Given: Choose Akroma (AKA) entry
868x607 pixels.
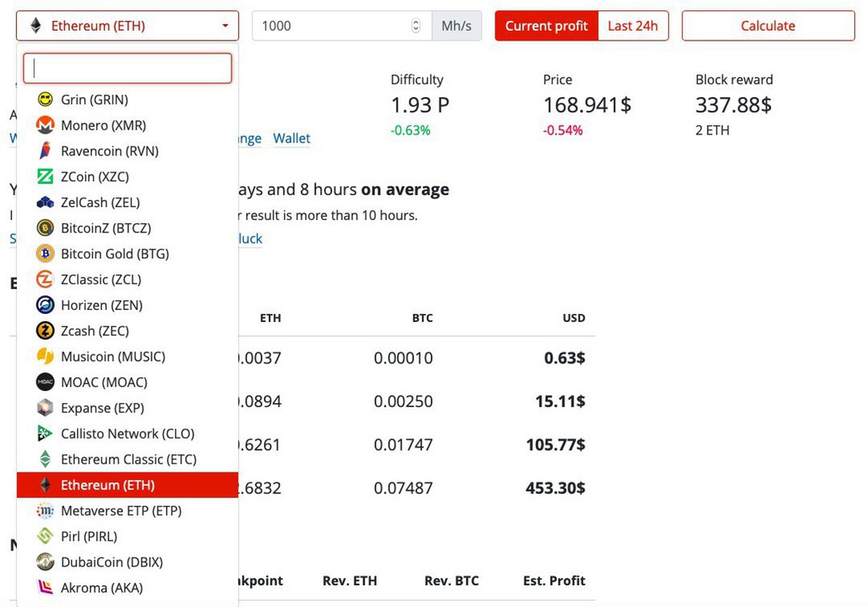Looking at the screenshot, I should tap(127, 588).
